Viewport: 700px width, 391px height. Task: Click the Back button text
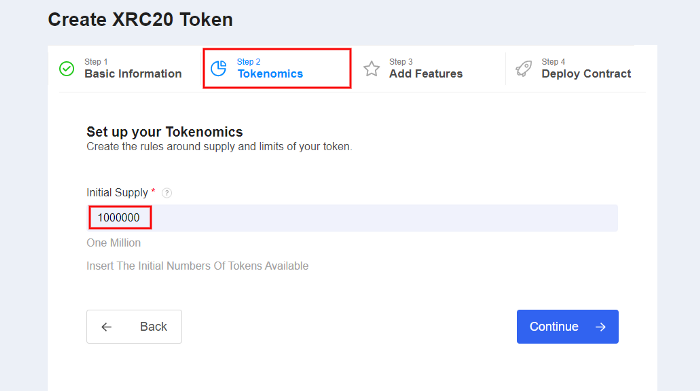click(x=154, y=327)
